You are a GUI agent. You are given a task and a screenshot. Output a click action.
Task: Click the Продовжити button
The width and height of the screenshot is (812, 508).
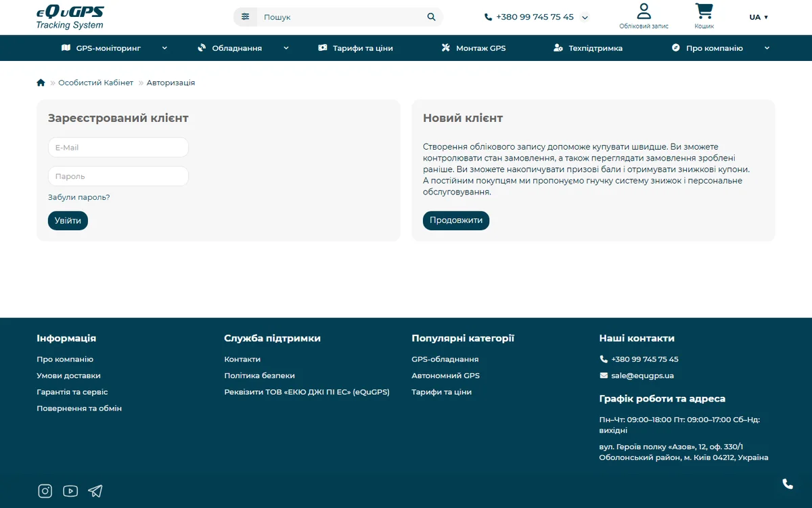[x=456, y=220]
